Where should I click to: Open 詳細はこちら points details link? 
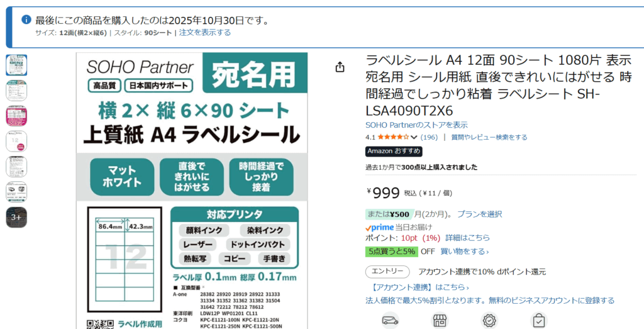[x=467, y=238]
